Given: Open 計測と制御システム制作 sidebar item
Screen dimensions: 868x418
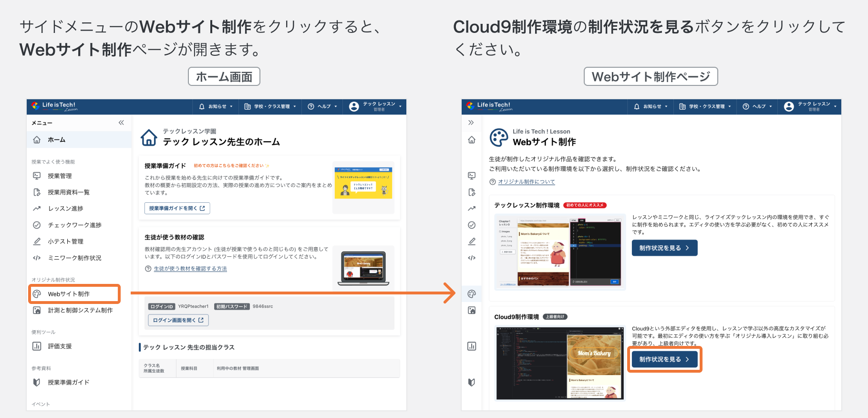Looking at the screenshot, I should (79, 310).
